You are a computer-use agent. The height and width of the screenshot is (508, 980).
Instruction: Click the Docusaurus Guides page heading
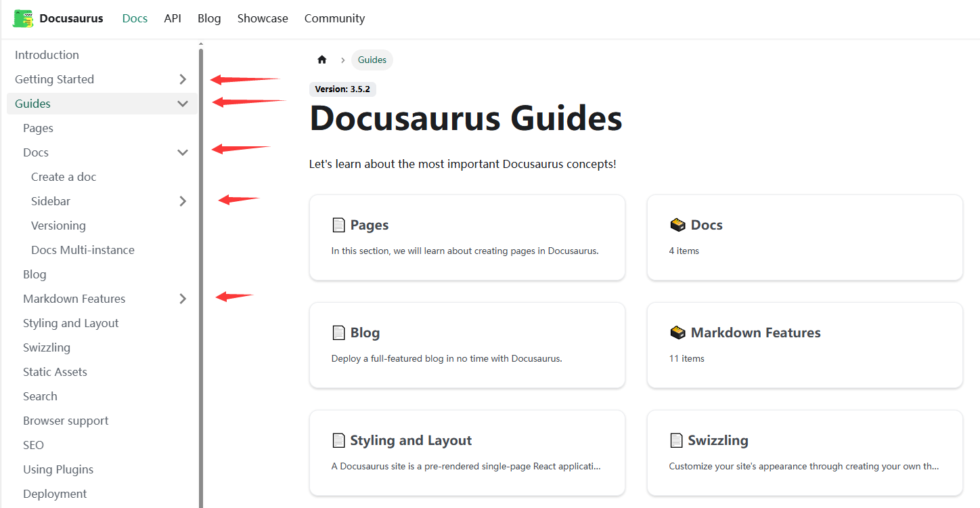pyautogui.click(x=466, y=119)
